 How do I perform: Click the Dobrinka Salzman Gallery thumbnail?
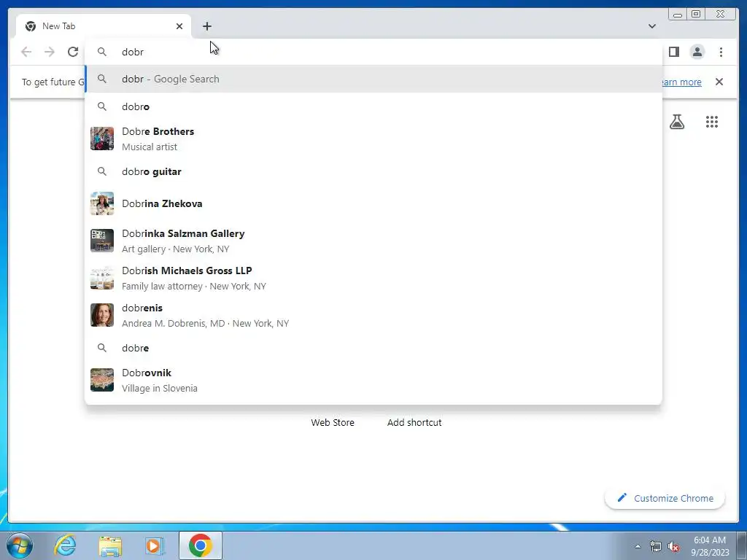[102, 241]
